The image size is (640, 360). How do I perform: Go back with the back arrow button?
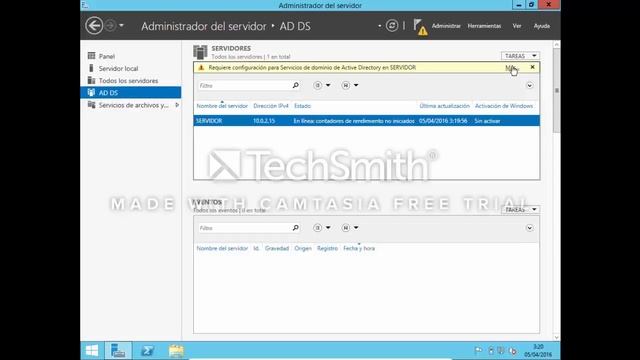click(94, 26)
